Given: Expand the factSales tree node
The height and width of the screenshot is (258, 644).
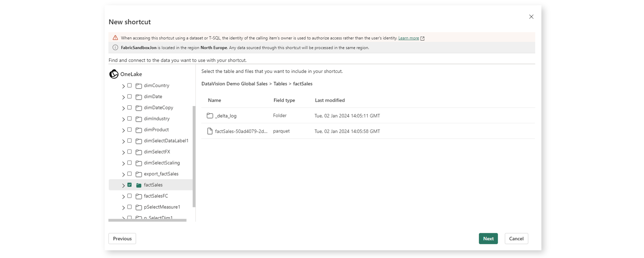Looking at the screenshot, I should tap(123, 185).
